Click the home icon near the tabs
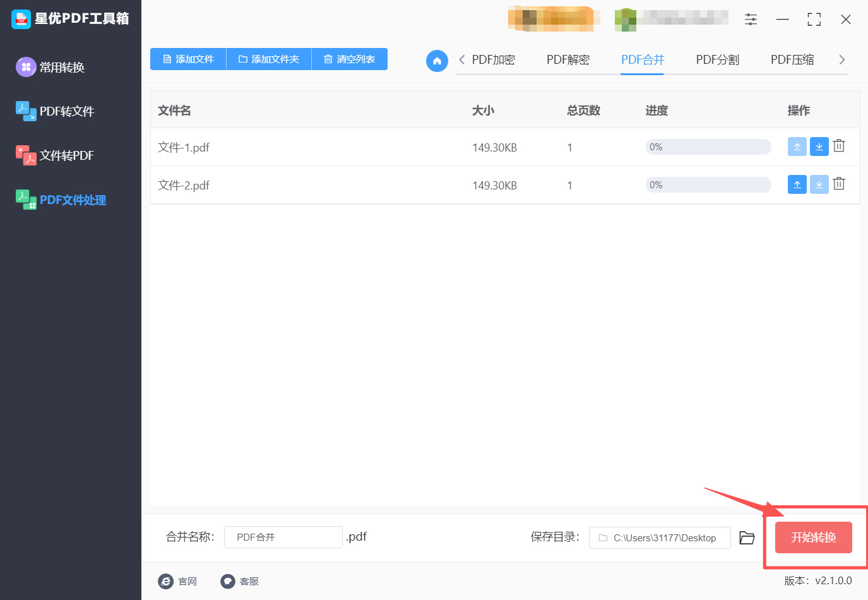 [x=437, y=61]
